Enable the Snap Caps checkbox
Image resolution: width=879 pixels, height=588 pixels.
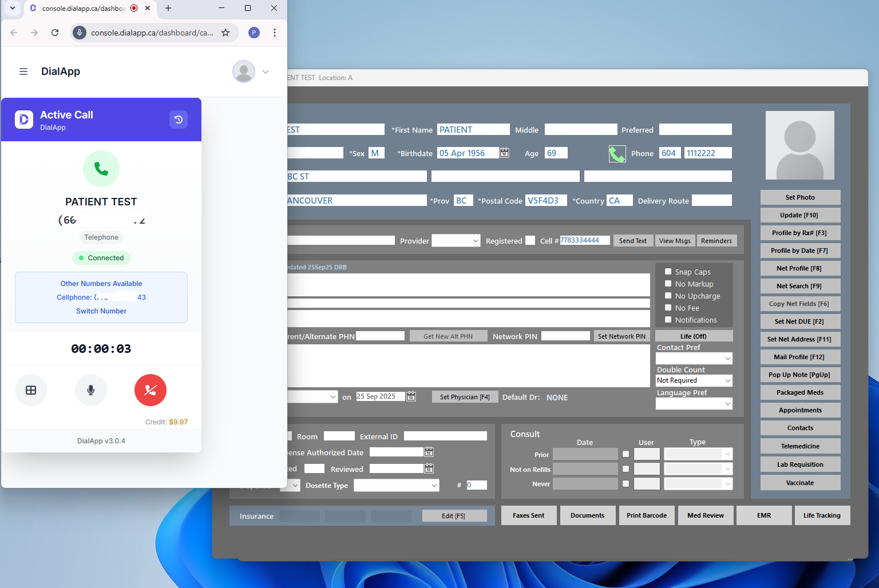[668, 272]
